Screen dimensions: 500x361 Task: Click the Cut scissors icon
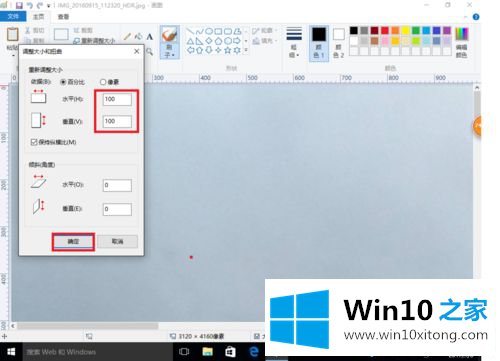28,30
